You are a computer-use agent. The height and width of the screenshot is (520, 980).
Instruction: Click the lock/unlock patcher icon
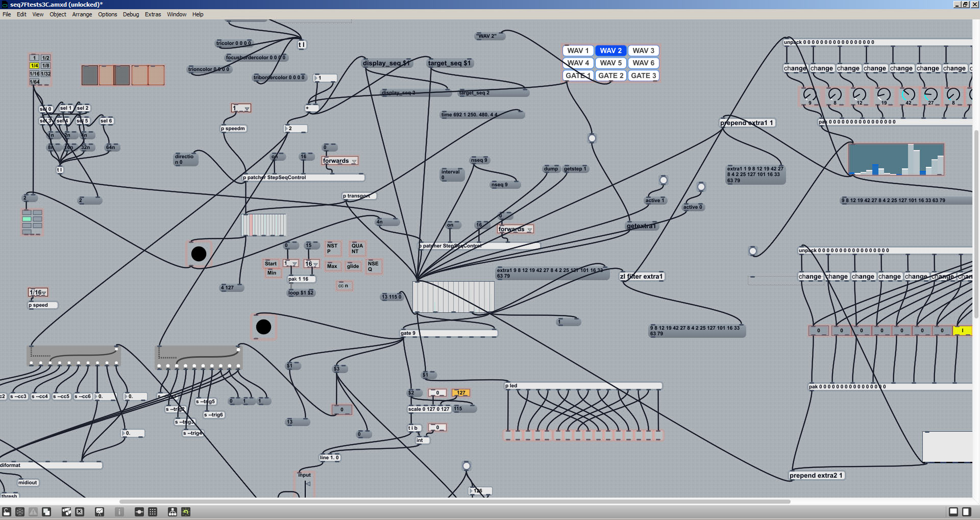coord(7,512)
